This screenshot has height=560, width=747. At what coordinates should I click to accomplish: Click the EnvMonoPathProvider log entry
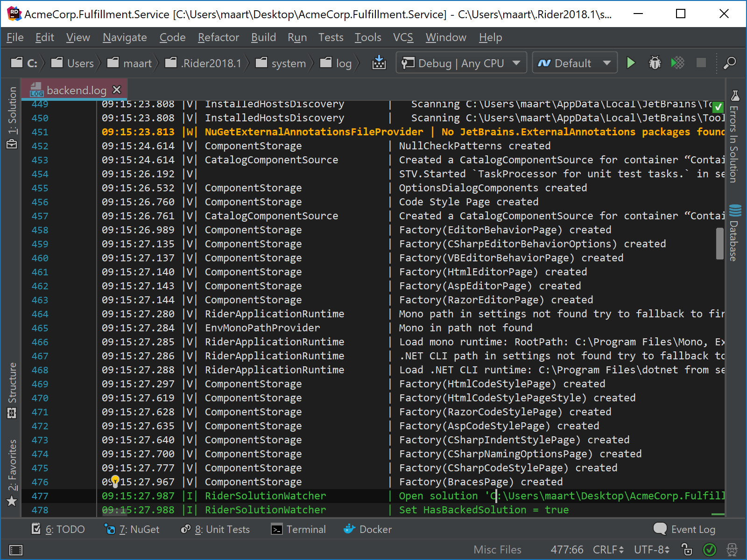(262, 328)
